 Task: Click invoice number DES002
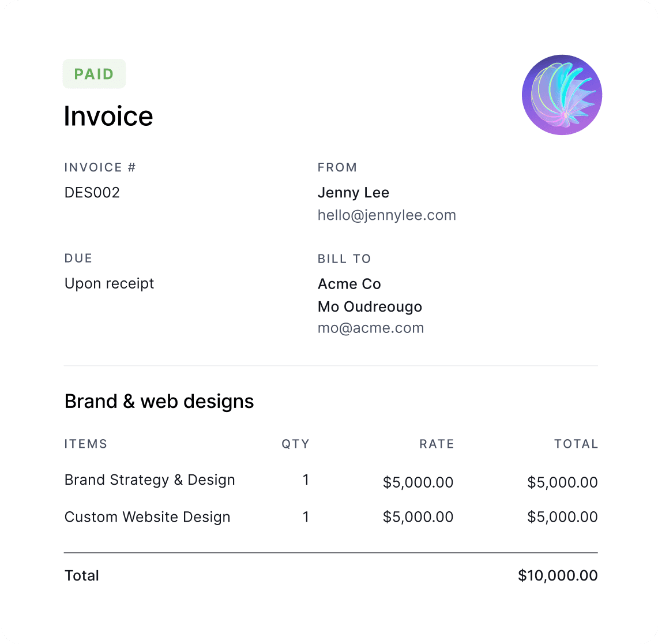pos(92,193)
